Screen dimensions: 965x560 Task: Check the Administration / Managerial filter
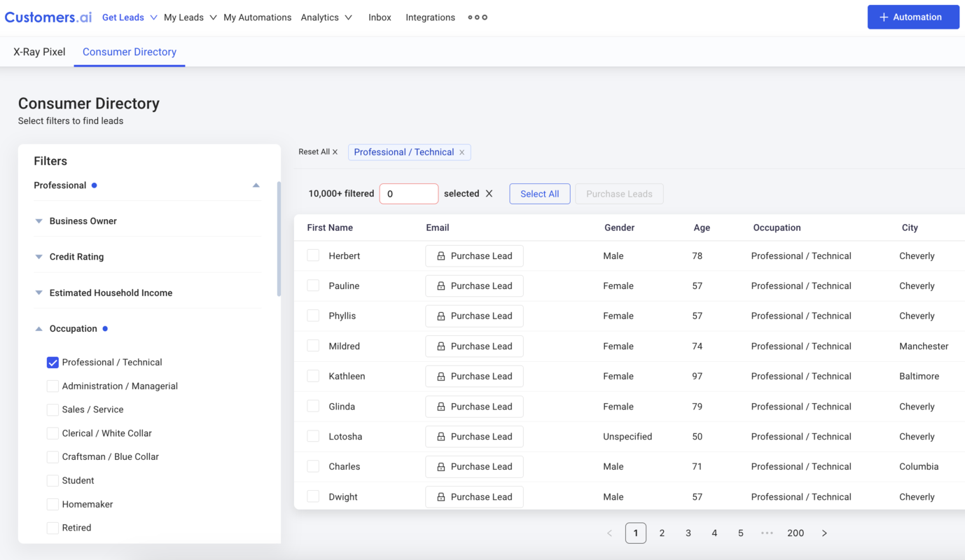click(x=53, y=386)
